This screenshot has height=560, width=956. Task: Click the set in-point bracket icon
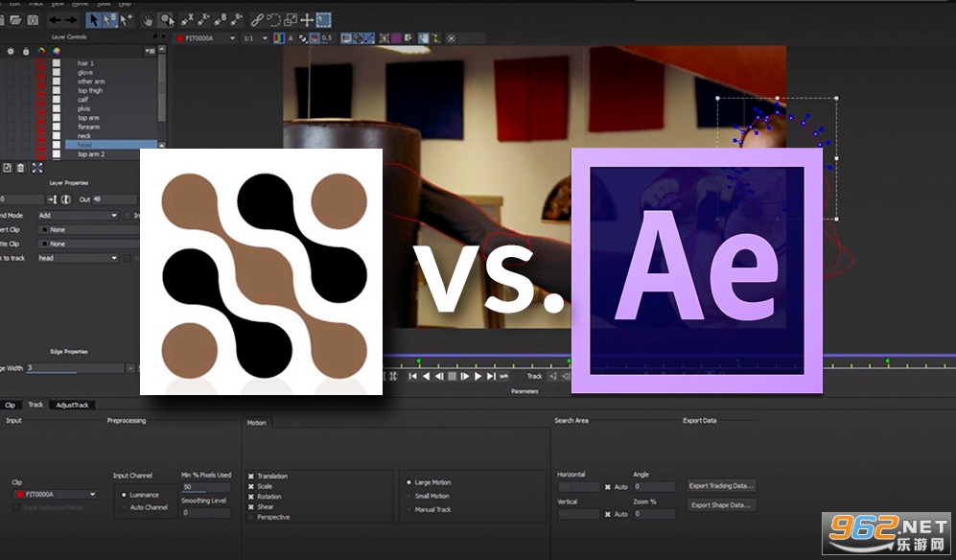(52, 199)
